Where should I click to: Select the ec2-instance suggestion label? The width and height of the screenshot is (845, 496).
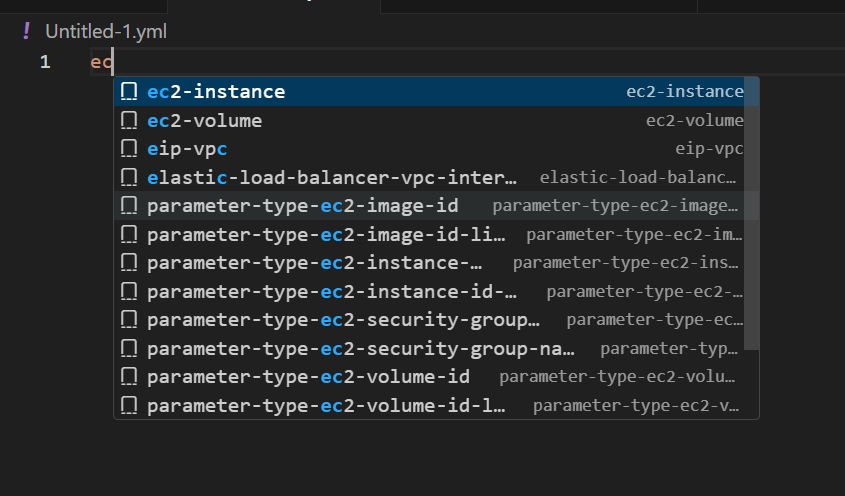(216, 92)
